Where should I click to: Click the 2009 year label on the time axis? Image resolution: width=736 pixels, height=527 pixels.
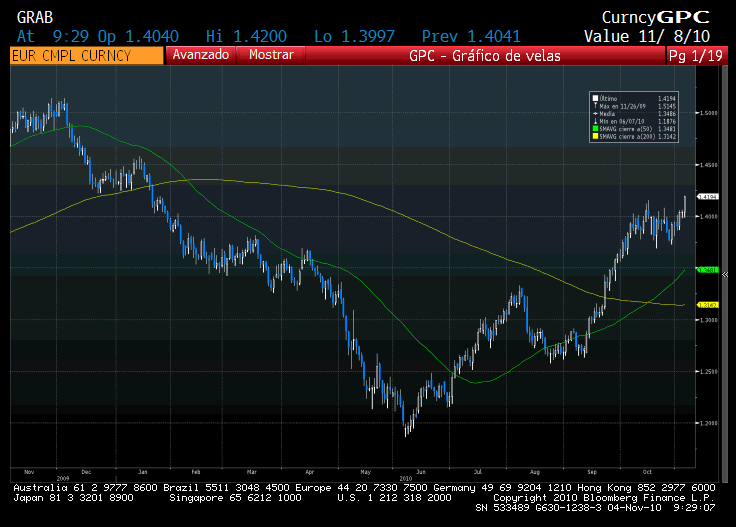click(x=63, y=478)
